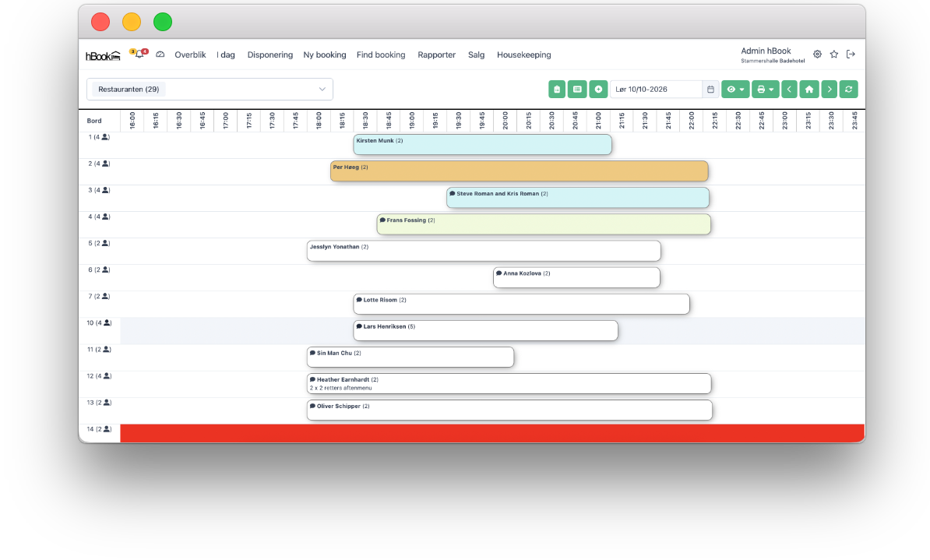This screenshot has height=560, width=930.
Task: Open Kirsten Munk's booking
Action: pos(482,145)
